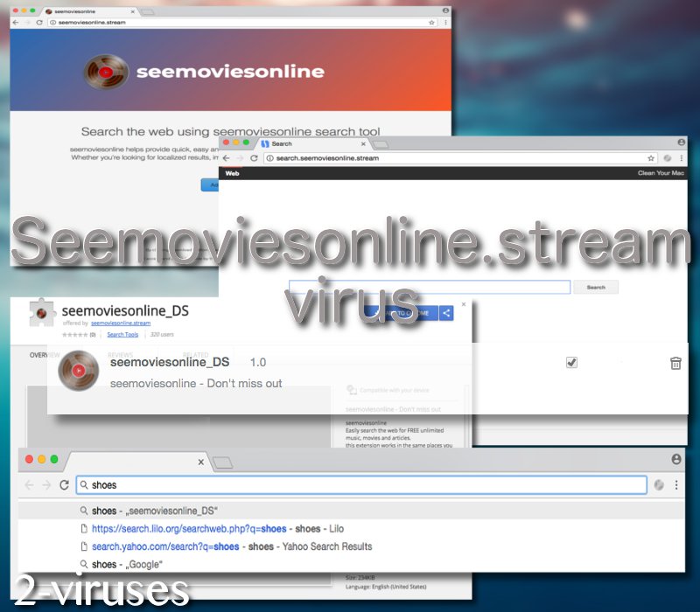The height and width of the screenshot is (612, 700).
Task: Click the profile icon in the Search window
Action: click(681, 141)
